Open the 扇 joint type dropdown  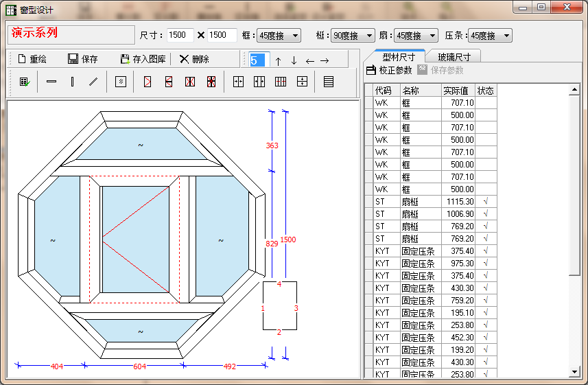[416, 36]
